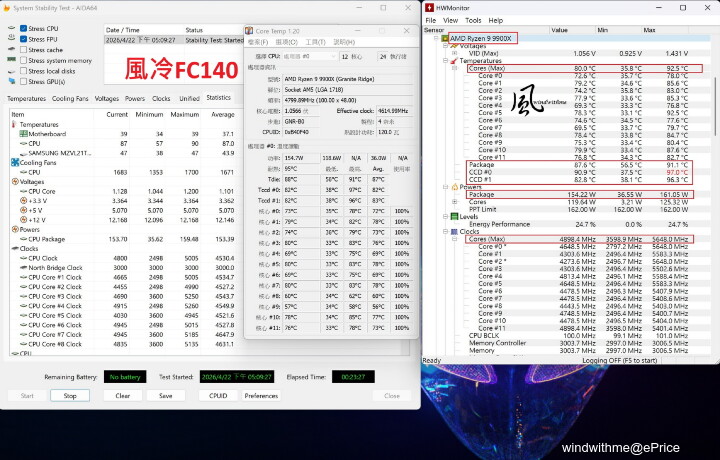The width and height of the screenshot is (720, 460).
Task: Select the North Bridge Clock row
Action: pos(124,268)
